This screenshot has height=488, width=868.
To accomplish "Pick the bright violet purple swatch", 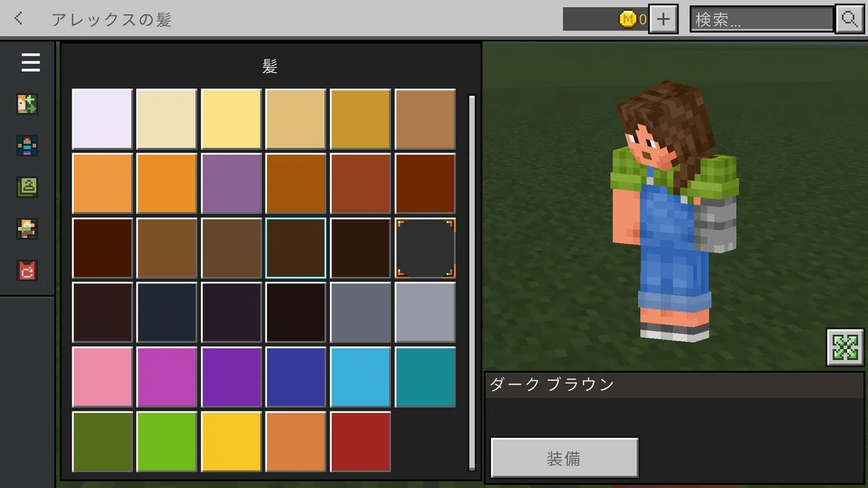I will click(x=231, y=377).
